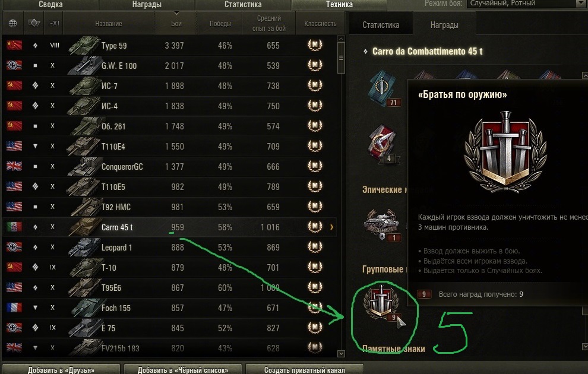The image size is (588, 374).
Task: Click the vehicle list scroll down arrow
Action: coord(341,353)
